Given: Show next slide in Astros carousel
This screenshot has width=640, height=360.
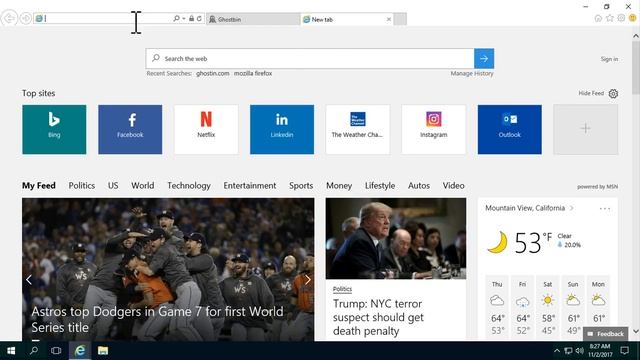Looking at the screenshot, I should click(x=308, y=280).
